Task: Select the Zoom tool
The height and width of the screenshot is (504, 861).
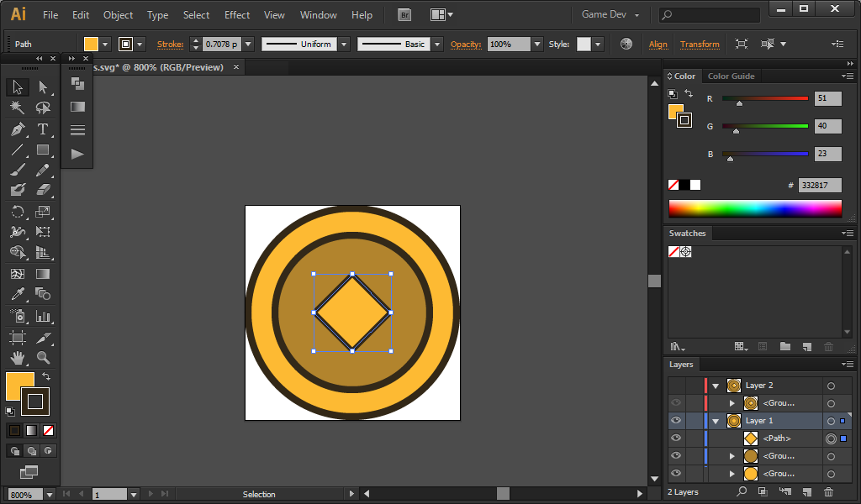Action: (x=43, y=358)
